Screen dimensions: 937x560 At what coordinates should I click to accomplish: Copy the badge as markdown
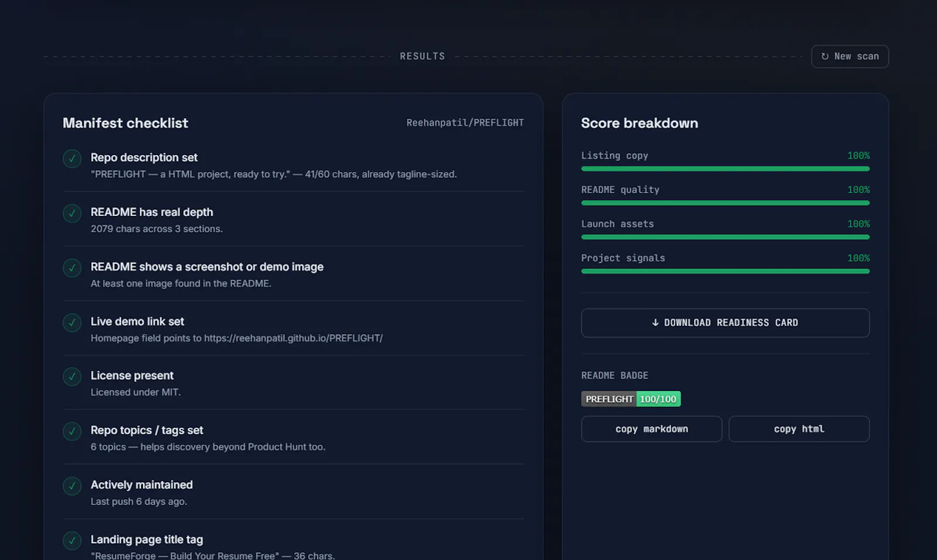[x=652, y=429]
